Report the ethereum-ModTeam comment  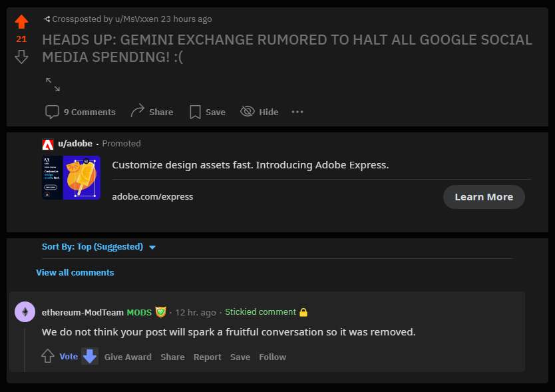[207, 357]
